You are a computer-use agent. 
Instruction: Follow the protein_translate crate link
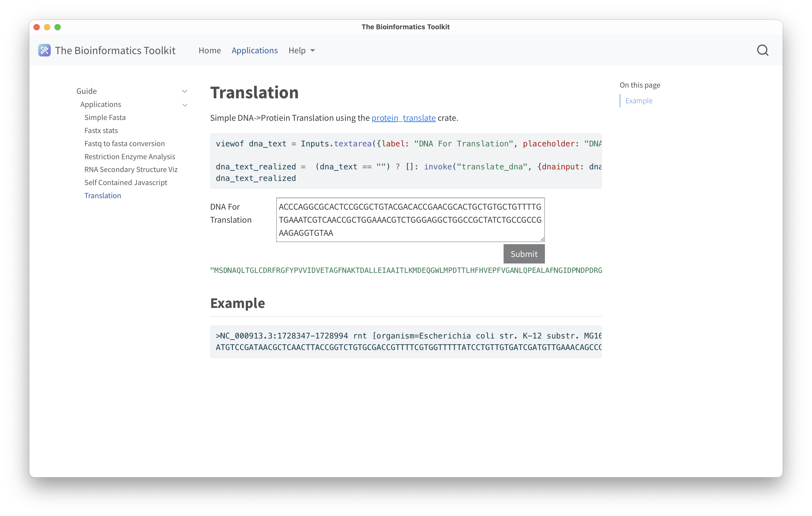click(x=403, y=118)
